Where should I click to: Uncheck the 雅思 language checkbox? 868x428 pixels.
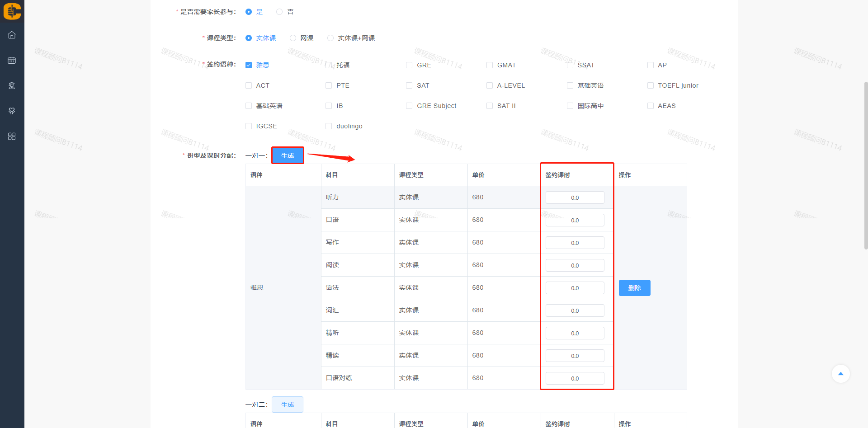(x=249, y=65)
